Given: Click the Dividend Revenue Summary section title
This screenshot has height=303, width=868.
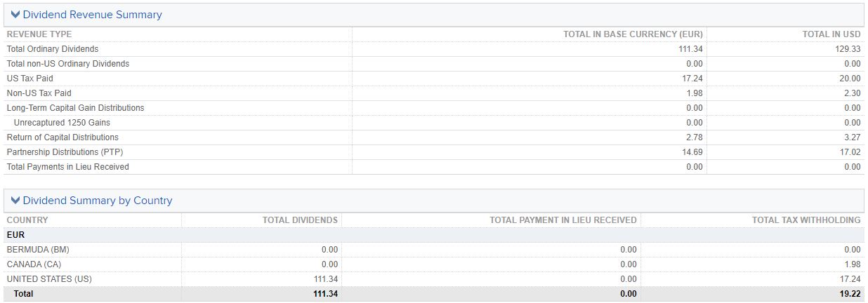Looking at the screenshot, I should (x=92, y=15).
